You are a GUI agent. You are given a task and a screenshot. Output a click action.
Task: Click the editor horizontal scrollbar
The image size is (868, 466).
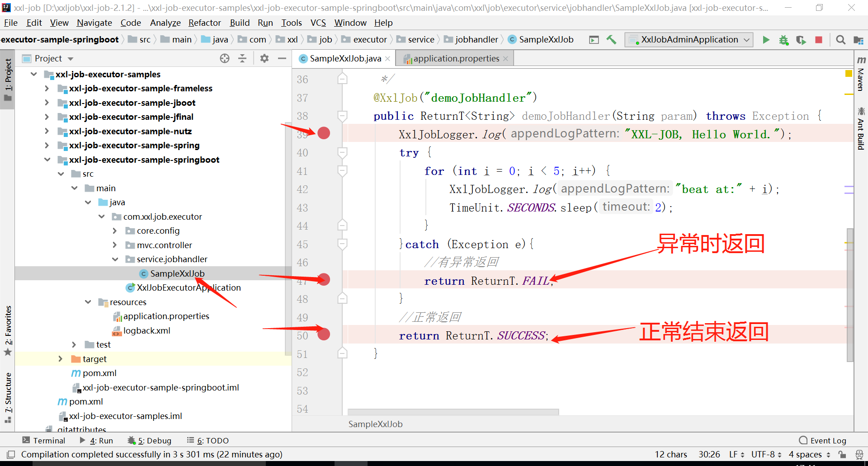(x=453, y=412)
